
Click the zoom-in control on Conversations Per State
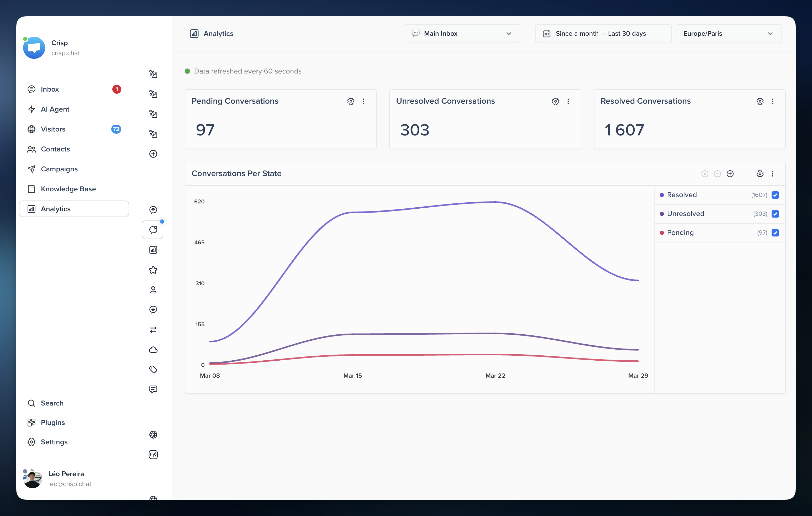coord(730,174)
